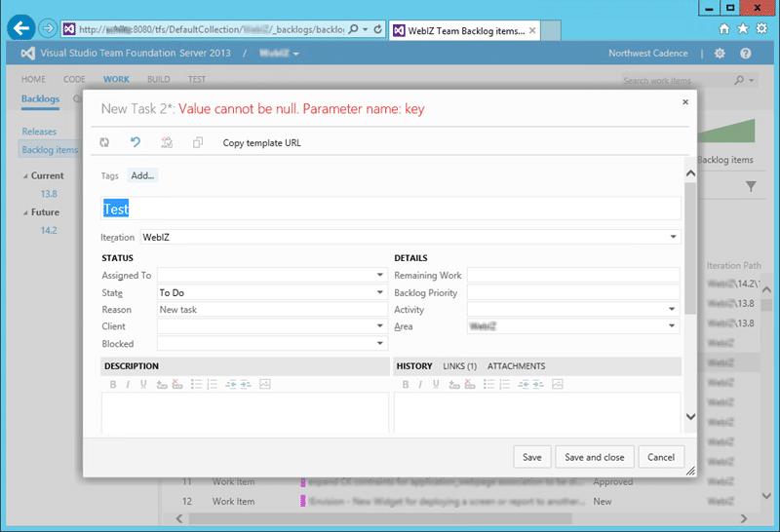The width and height of the screenshot is (780, 532).
Task: Click the copy work item icon
Action: pyautogui.click(x=198, y=142)
